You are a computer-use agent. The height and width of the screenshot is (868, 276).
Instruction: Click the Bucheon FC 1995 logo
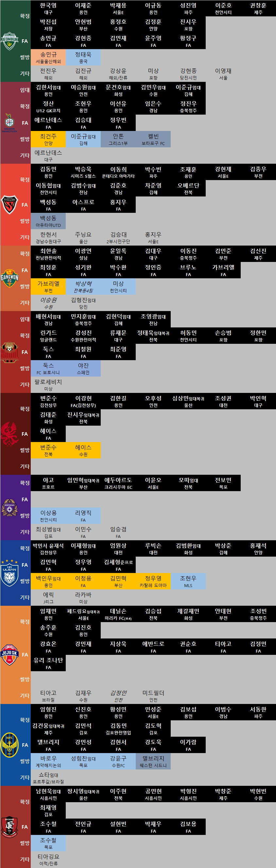pyautogui.click(x=9, y=827)
